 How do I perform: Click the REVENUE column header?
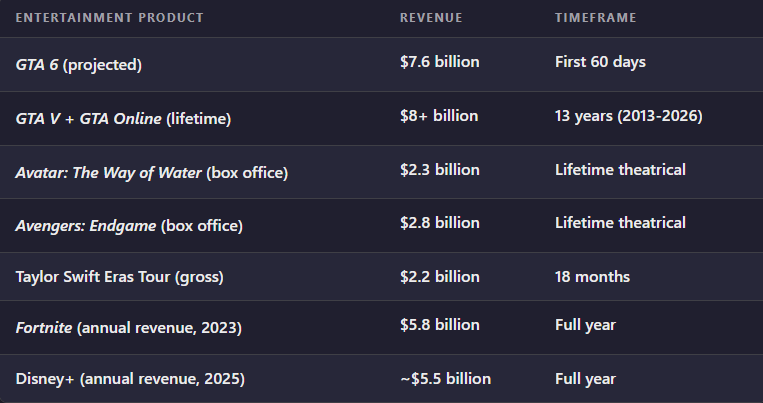(431, 18)
